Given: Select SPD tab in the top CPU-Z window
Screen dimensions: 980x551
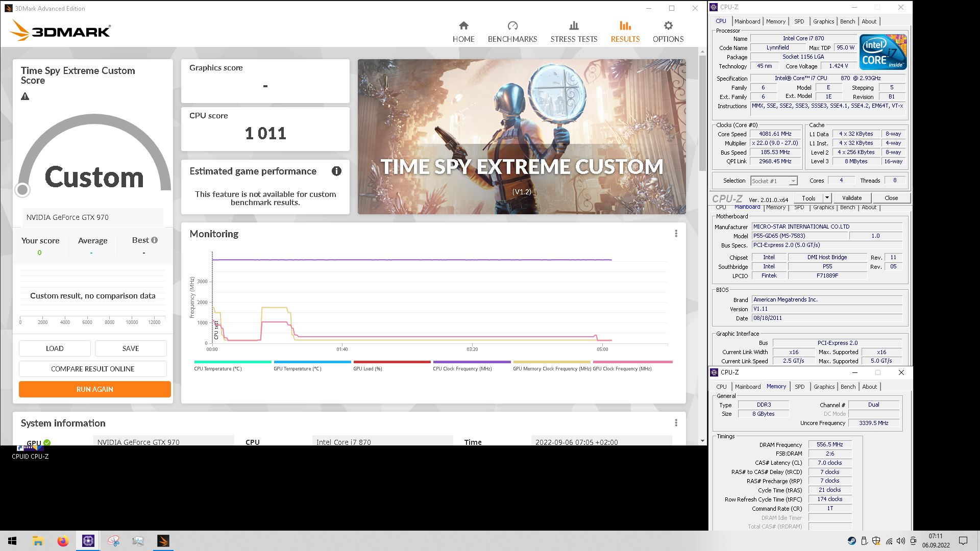Looking at the screenshot, I should 799,21.
